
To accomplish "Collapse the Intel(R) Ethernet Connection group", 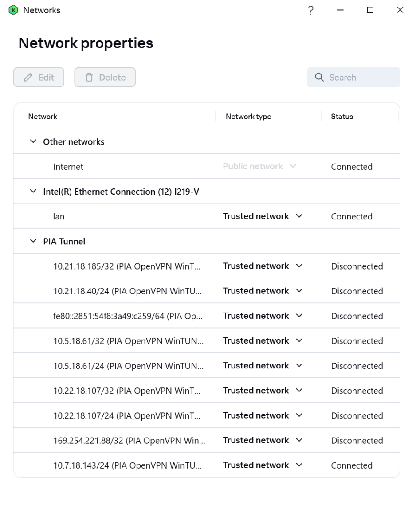I will click(x=33, y=192).
